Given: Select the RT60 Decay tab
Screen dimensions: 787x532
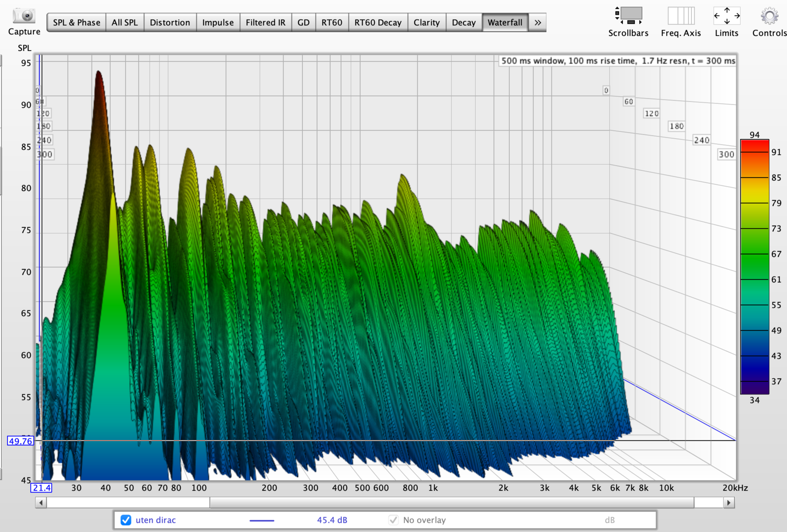Looking at the screenshot, I should [x=378, y=23].
